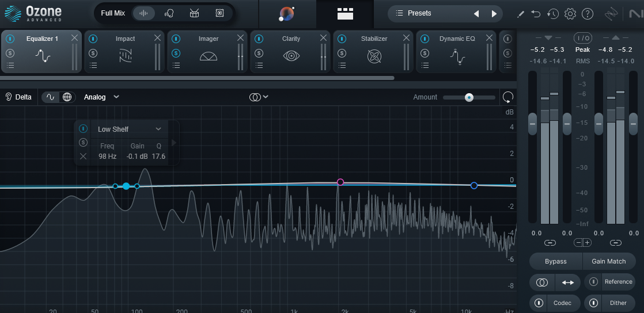Viewport: 644px width, 313px height.
Task: Select the blue EQ node near 10k
Action: [x=474, y=185]
